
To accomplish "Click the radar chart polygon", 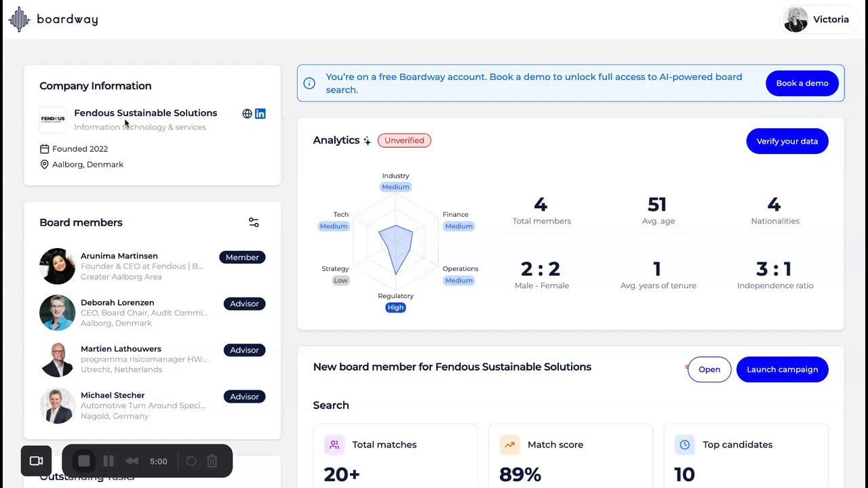I will (396, 248).
